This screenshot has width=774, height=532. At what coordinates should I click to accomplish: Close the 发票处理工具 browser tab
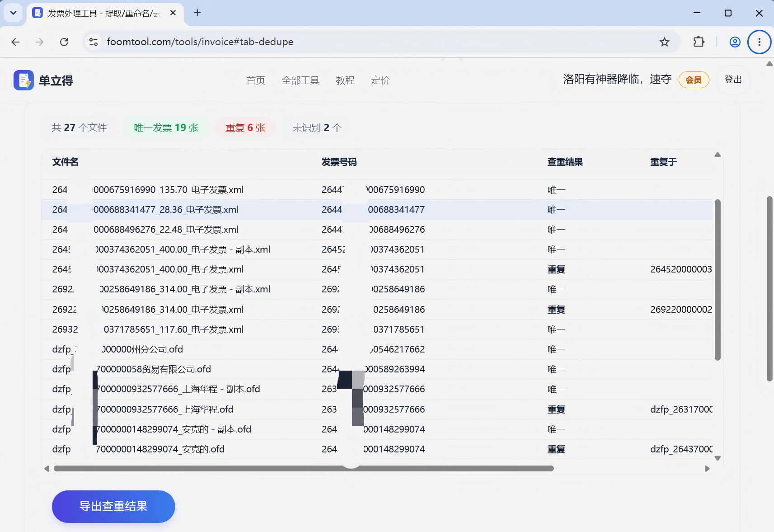[x=173, y=13]
